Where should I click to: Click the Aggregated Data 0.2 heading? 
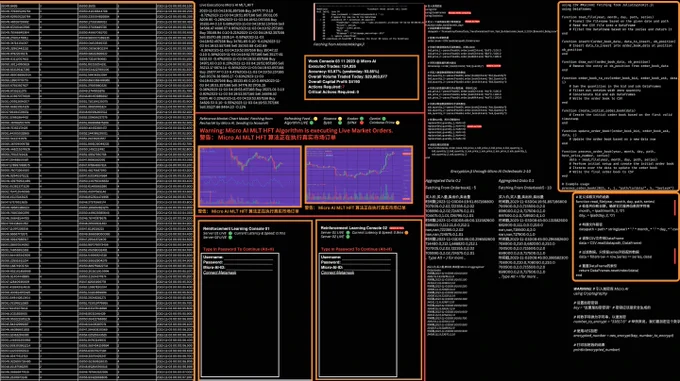[x=443, y=181]
